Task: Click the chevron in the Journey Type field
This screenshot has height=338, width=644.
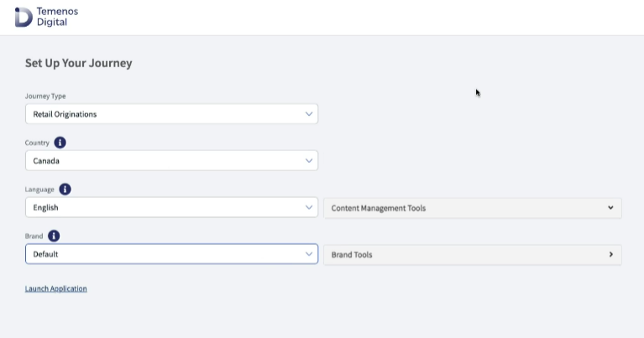Action: (x=309, y=114)
